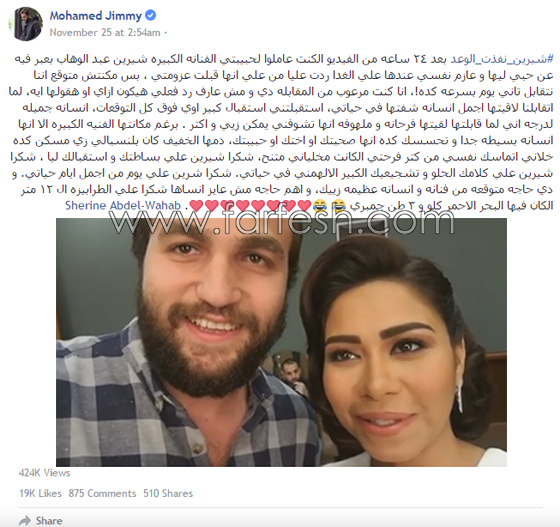This screenshot has width=560, height=527.
Task: Click the Share button label
Action: coord(49,521)
